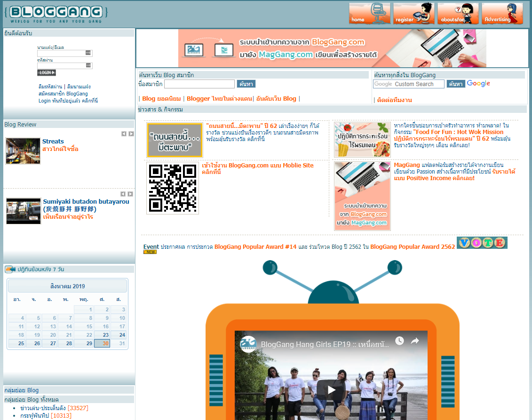Click ค้นหา button for member search

246,84
